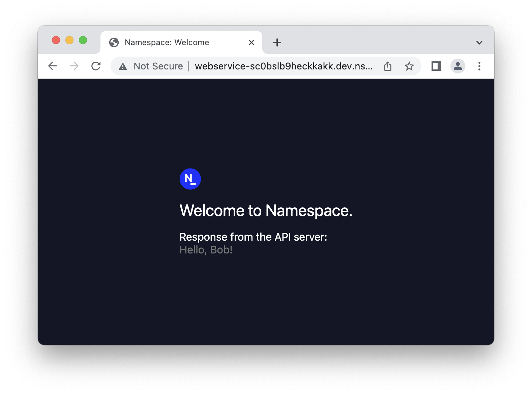532x395 pixels.
Task: Open the three-dot Chrome menu
Action: (479, 66)
